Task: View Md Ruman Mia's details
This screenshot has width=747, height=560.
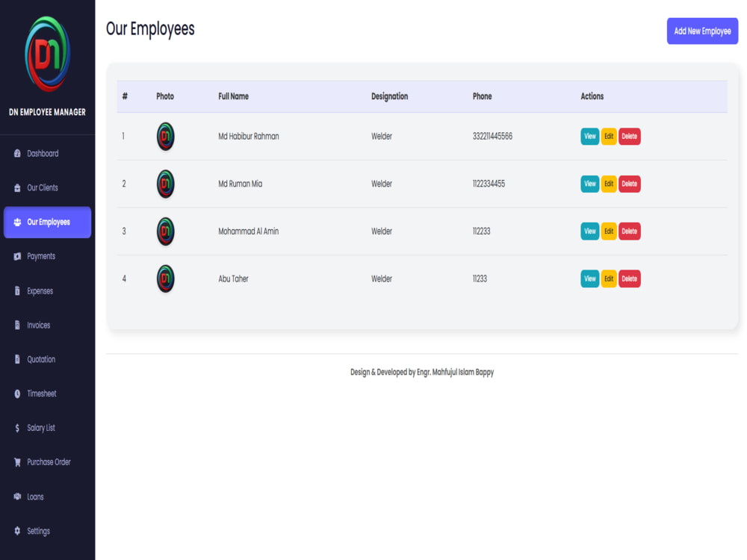Action: pyautogui.click(x=590, y=184)
